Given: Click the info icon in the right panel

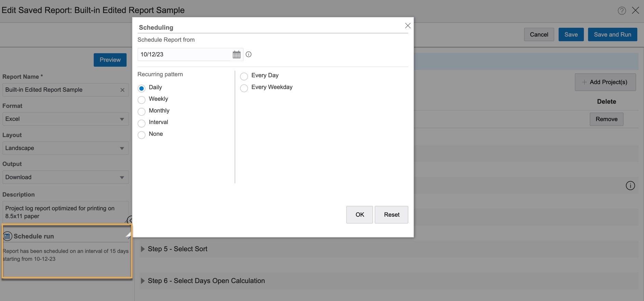Looking at the screenshot, I should (630, 185).
